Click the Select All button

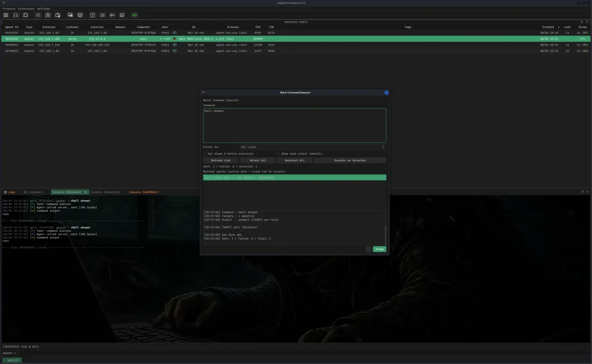(258, 161)
